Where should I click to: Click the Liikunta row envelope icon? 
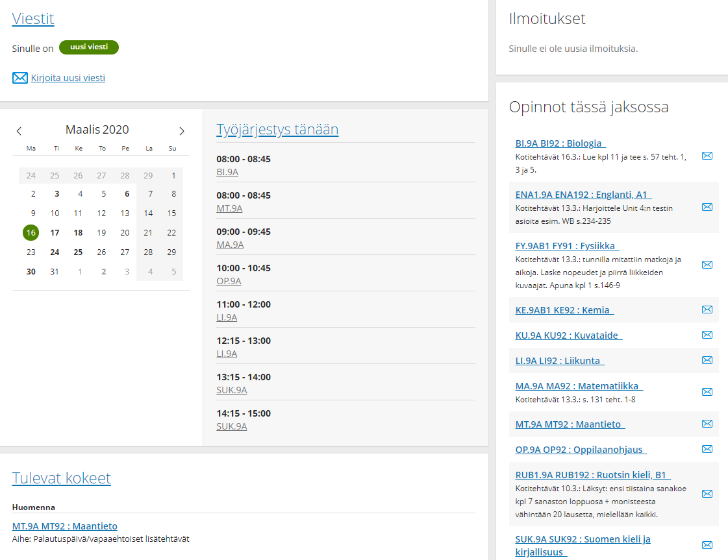707,360
